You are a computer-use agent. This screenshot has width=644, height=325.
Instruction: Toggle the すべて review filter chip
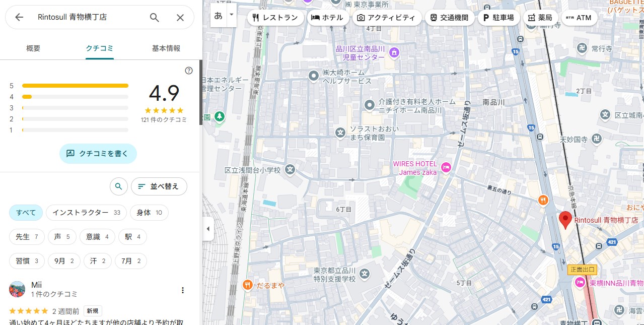point(26,213)
